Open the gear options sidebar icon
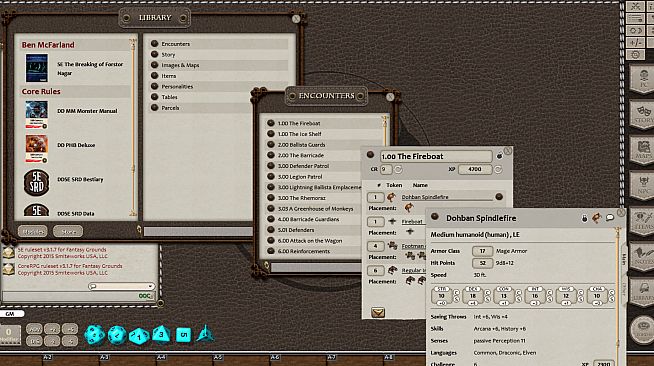654x366 pixels. [x=636, y=55]
